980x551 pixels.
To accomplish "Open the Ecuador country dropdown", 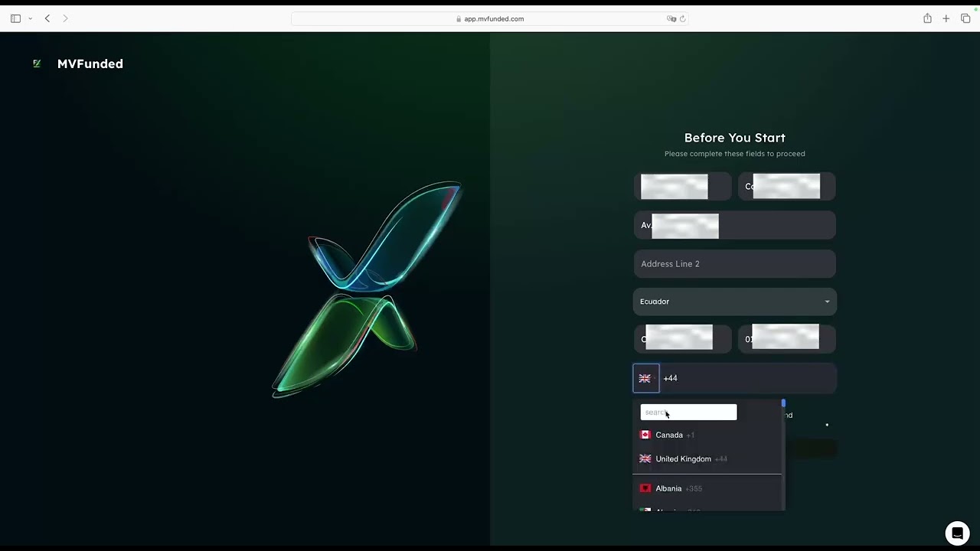I will 735,302.
